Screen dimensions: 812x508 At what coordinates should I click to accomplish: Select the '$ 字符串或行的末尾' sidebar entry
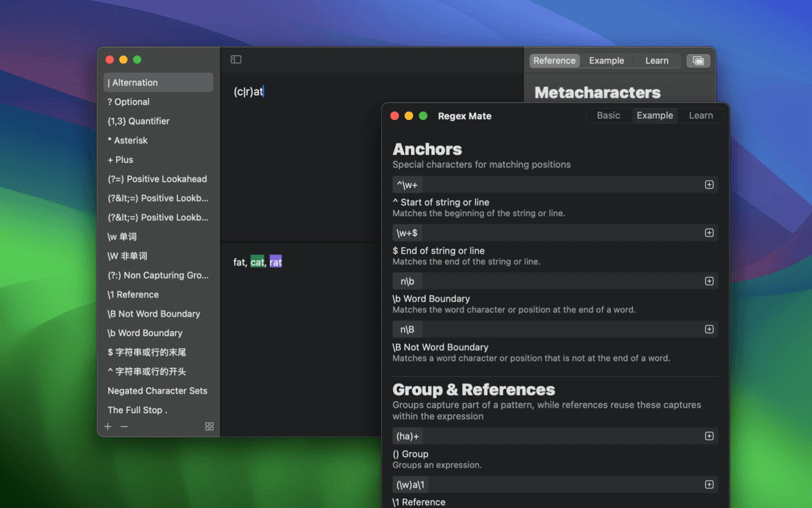click(x=158, y=352)
